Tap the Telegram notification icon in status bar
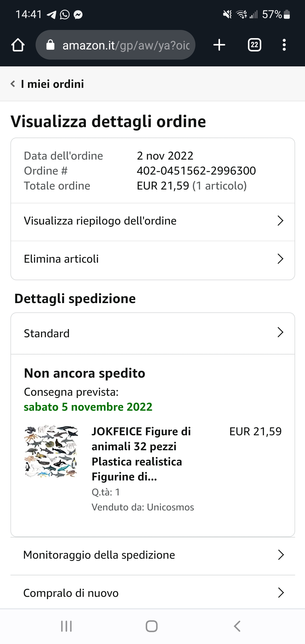This screenshot has width=305, height=644. tap(51, 14)
